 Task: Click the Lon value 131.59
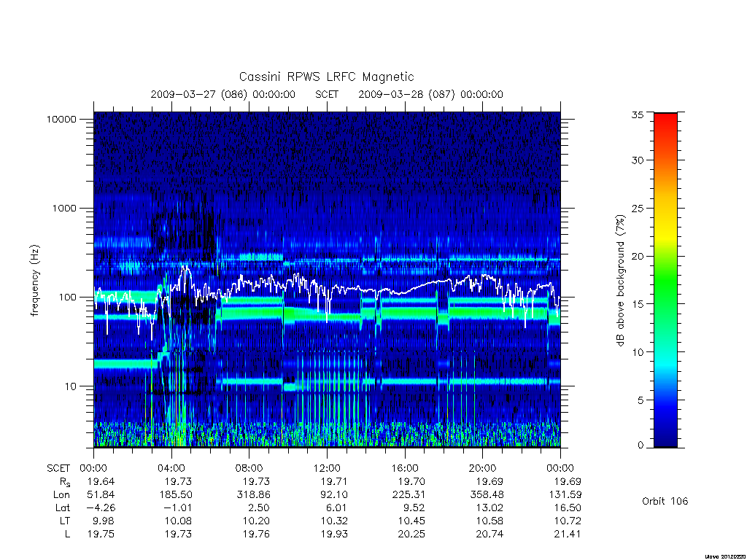565,495
